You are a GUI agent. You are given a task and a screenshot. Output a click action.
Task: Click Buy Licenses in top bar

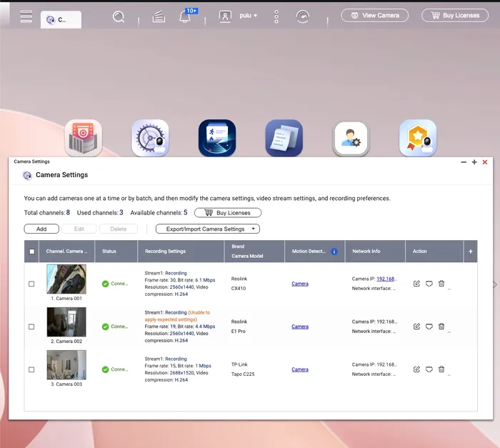point(455,15)
